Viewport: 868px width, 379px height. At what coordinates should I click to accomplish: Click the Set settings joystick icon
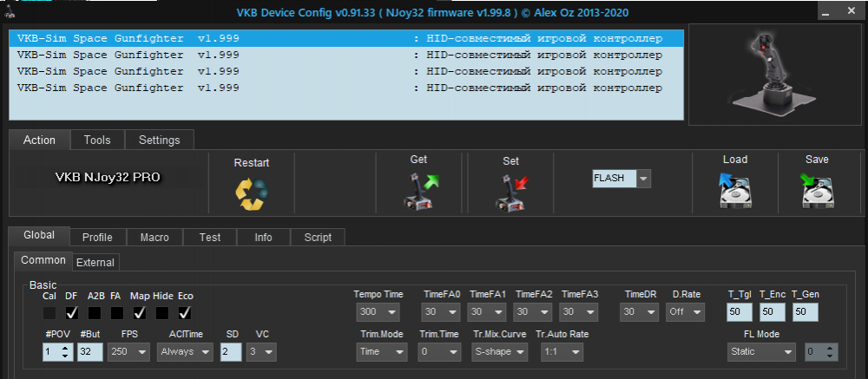511,193
